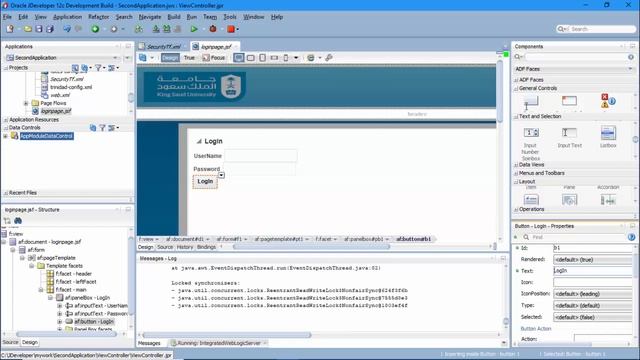640x360 pixels.
Task: Click the Rebuild project icon
Action: click(167, 29)
